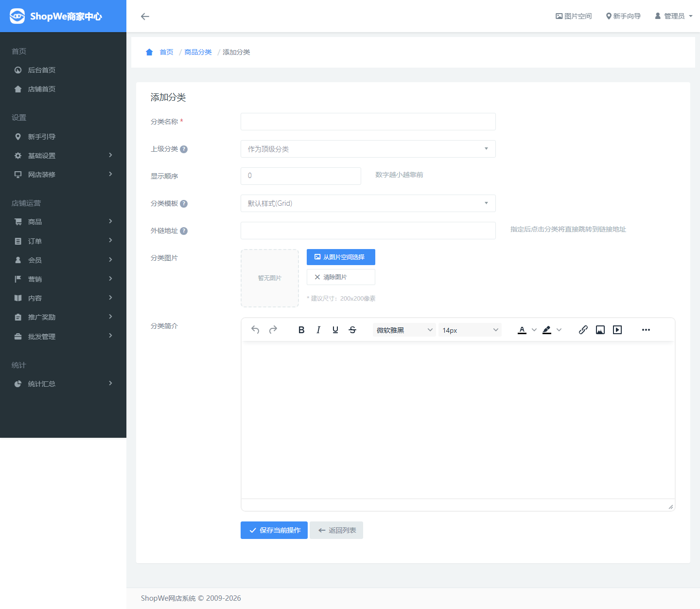Open the 上级分类 dropdown
The image size is (700, 609).
[x=368, y=149]
